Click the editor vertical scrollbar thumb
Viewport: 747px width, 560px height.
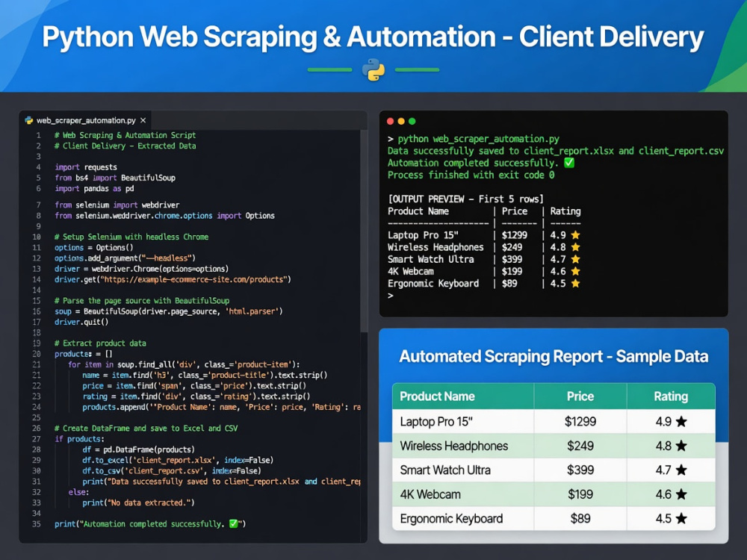364,231
